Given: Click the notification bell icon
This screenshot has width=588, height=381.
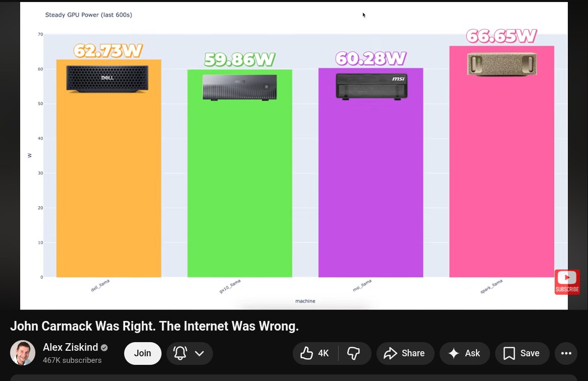Looking at the screenshot, I should pos(180,353).
